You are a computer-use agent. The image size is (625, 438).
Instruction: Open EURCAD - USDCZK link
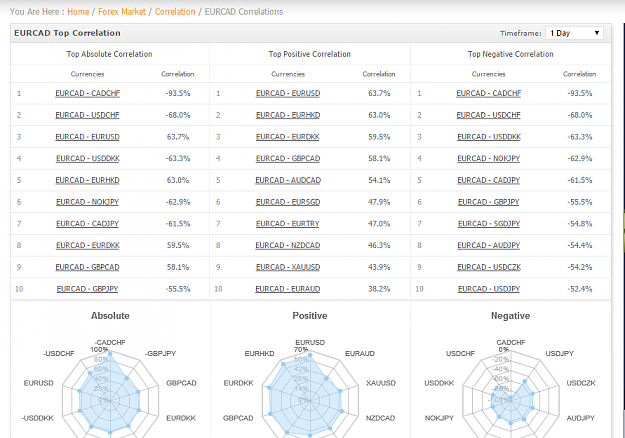(489, 267)
